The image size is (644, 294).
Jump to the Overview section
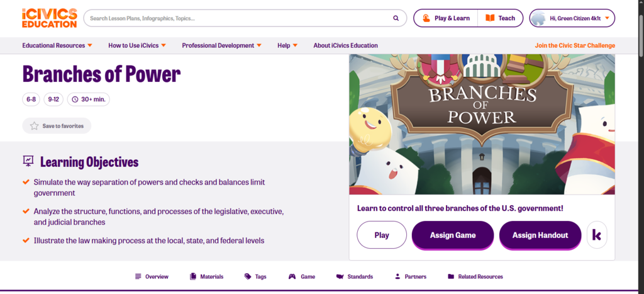pos(152,277)
